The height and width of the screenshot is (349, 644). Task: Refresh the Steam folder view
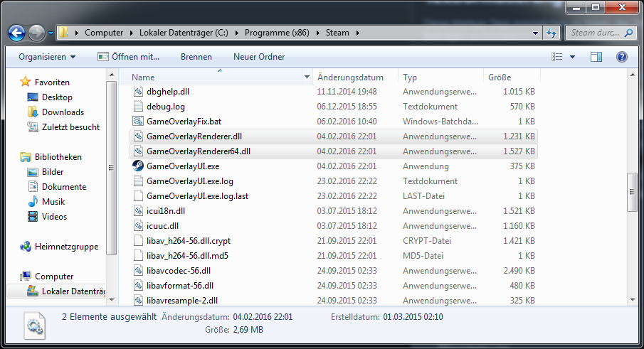pos(551,33)
